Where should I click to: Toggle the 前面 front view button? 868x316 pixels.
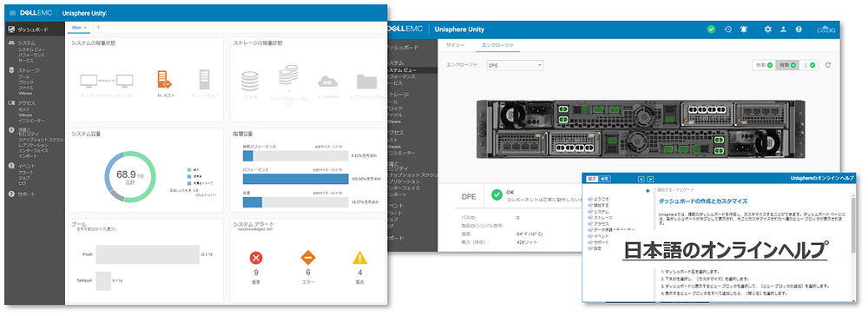coord(763,65)
